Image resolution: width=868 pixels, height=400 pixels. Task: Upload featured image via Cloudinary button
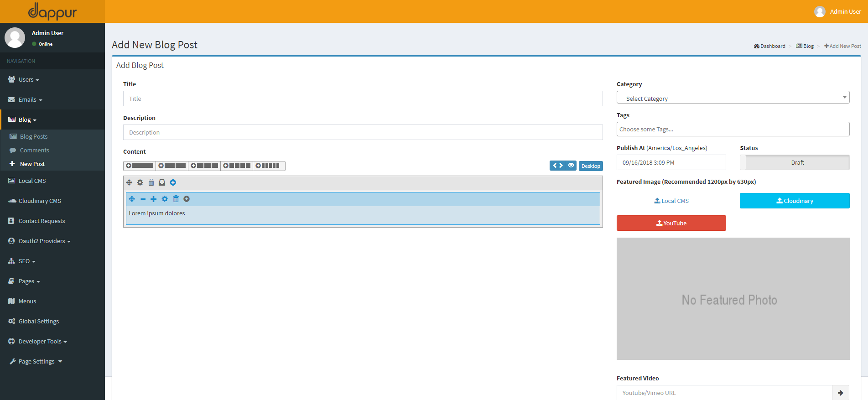point(795,201)
